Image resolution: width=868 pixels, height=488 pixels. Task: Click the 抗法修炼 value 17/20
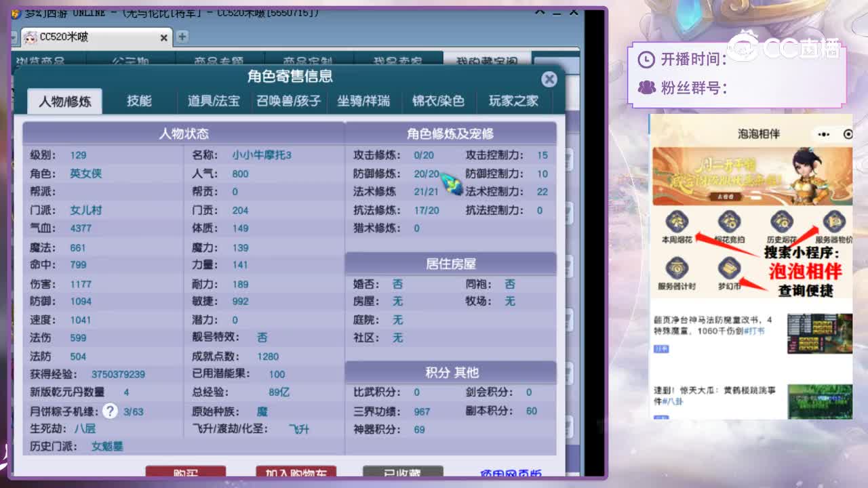pyautogui.click(x=427, y=210)
